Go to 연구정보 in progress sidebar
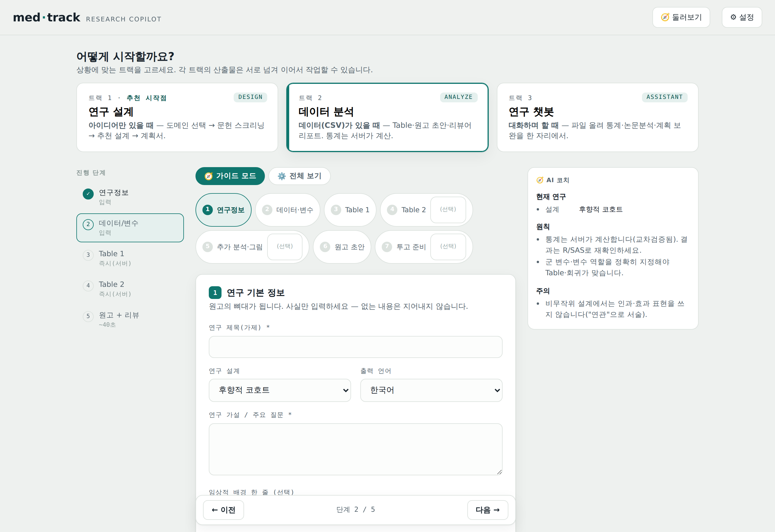Screen dimensions: 775x532 pos(130,197)
